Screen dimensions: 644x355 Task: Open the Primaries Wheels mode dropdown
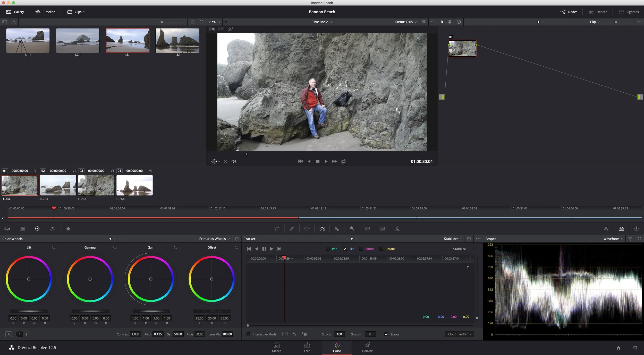pyautogui.click(x=214, y=239)
